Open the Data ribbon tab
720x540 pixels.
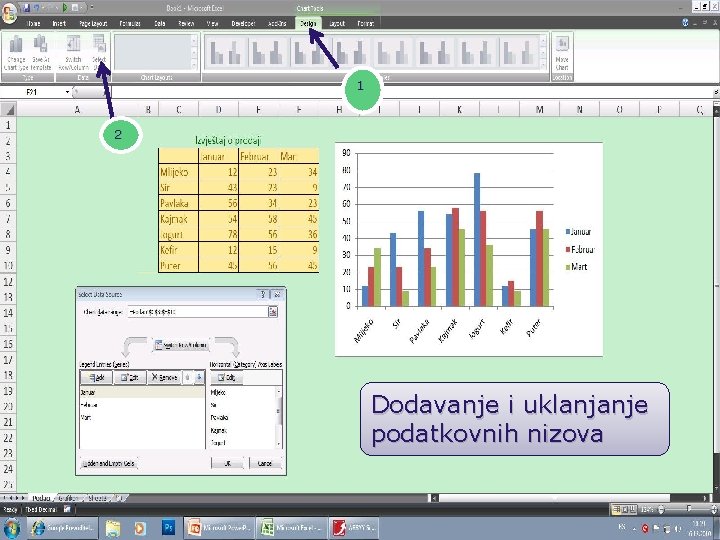(160, 23)
